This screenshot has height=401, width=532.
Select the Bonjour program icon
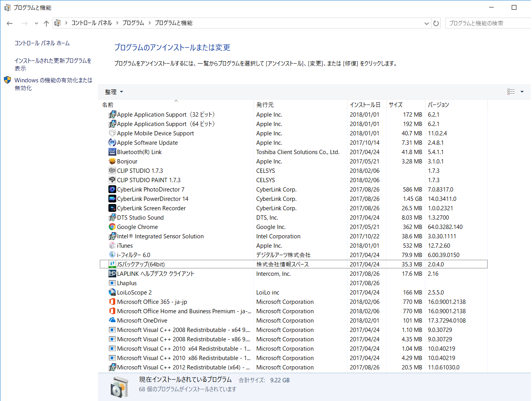pos(112,161)
